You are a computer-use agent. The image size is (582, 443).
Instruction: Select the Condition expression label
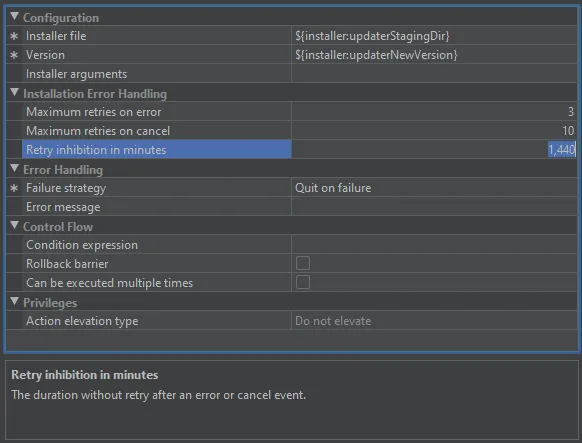pyautogui.click(x=82, y=245)
